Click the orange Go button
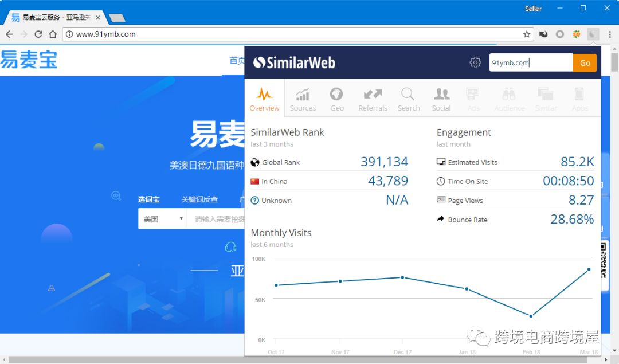The width and height of the screenshot is (619, 364). [585, 63]
